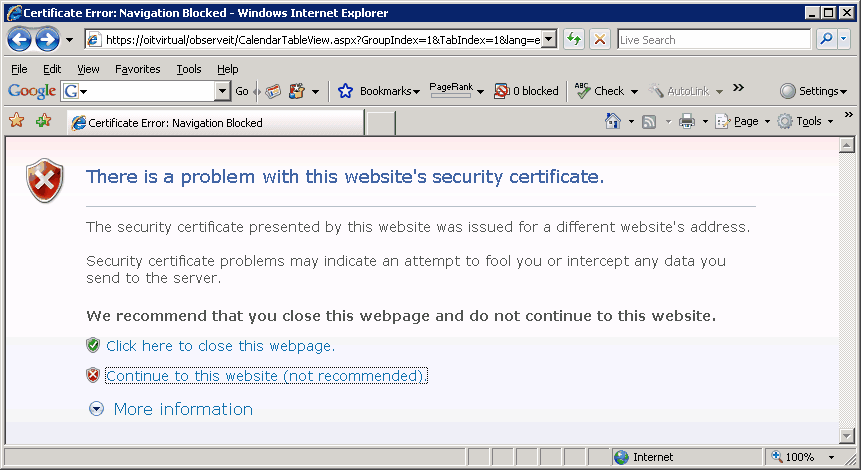Click the popup blocker '0 blocked' button
This screenshot has width=861, height=470.
tap(527, 91)
